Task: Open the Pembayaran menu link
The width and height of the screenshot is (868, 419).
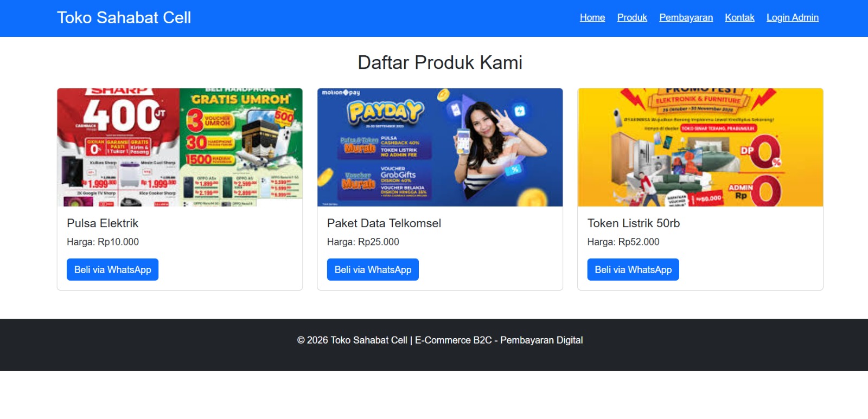Action: [x=686, y=17]
